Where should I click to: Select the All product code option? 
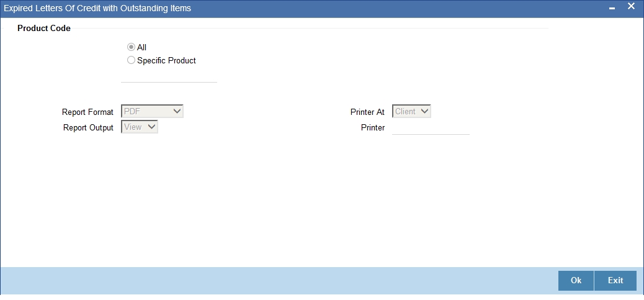click(x=131, y=47)
